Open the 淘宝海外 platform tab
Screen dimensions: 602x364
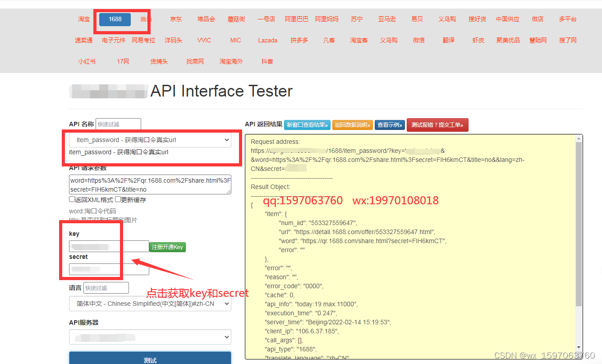(231, 61)
